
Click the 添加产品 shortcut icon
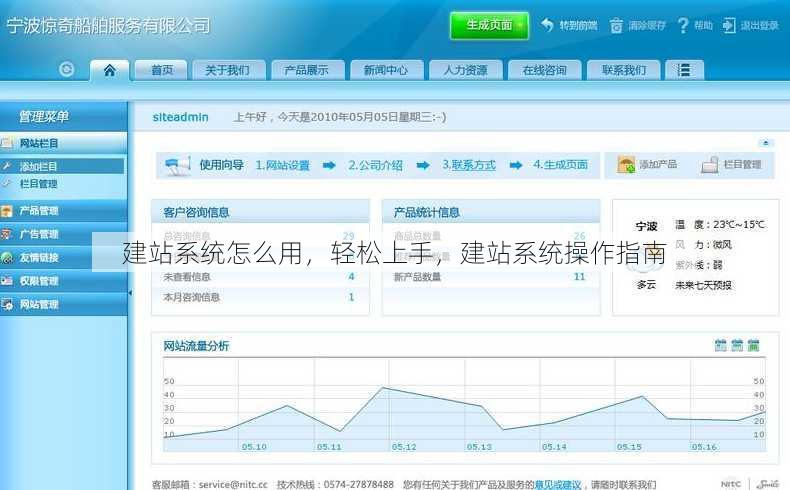(626, 165)
